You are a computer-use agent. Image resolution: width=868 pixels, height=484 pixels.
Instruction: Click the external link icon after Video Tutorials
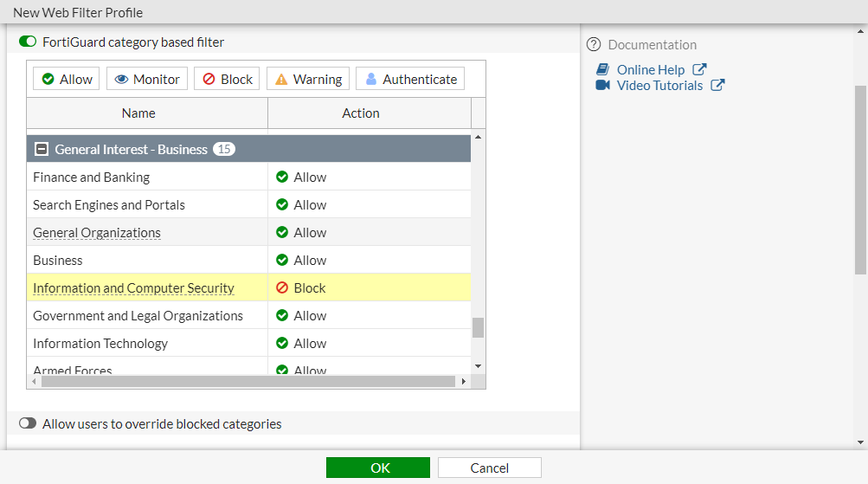[717, 85]
